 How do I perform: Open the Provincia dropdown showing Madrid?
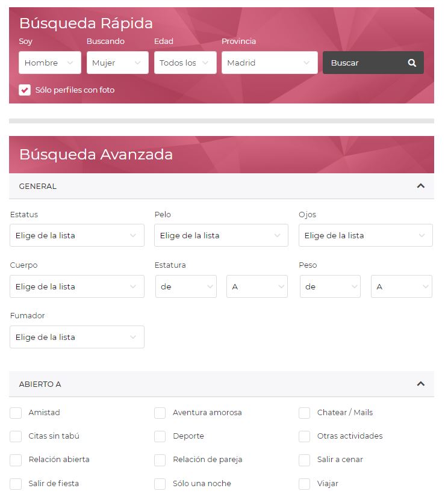coord(269,63)
